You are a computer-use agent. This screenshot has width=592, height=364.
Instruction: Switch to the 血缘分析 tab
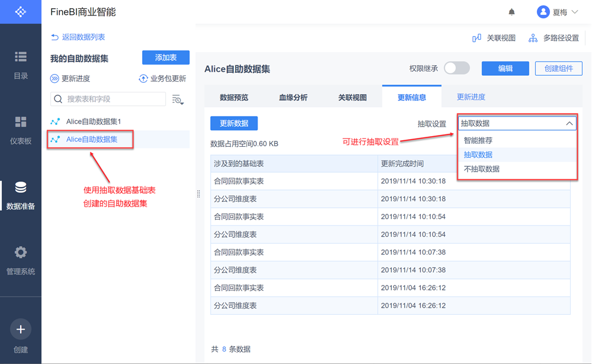pyautogui.click(x=294, y=98)
